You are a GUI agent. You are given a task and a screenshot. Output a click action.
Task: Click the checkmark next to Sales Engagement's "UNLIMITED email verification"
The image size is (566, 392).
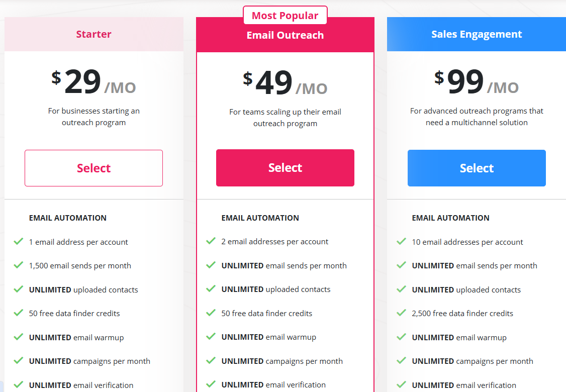(x=401, y=384)
